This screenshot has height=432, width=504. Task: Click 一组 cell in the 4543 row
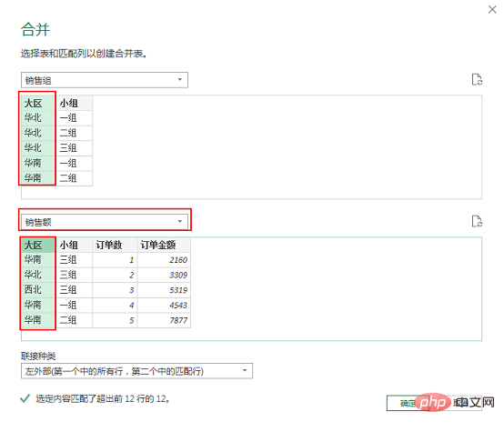tap(75, 305)
